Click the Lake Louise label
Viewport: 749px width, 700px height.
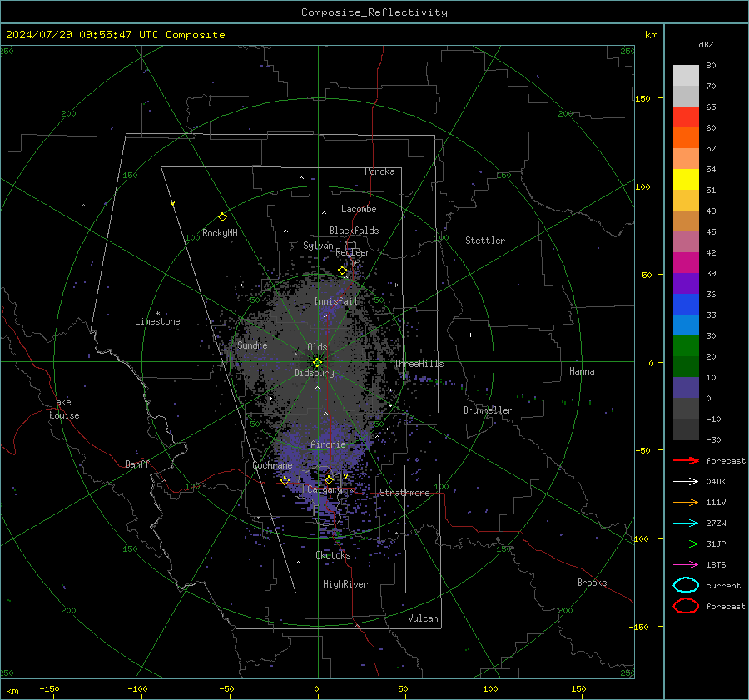[64, 409]
